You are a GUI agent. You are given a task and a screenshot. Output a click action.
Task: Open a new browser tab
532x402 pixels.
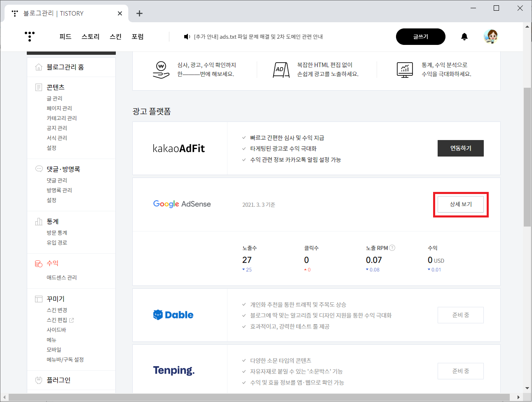(139, 14)
